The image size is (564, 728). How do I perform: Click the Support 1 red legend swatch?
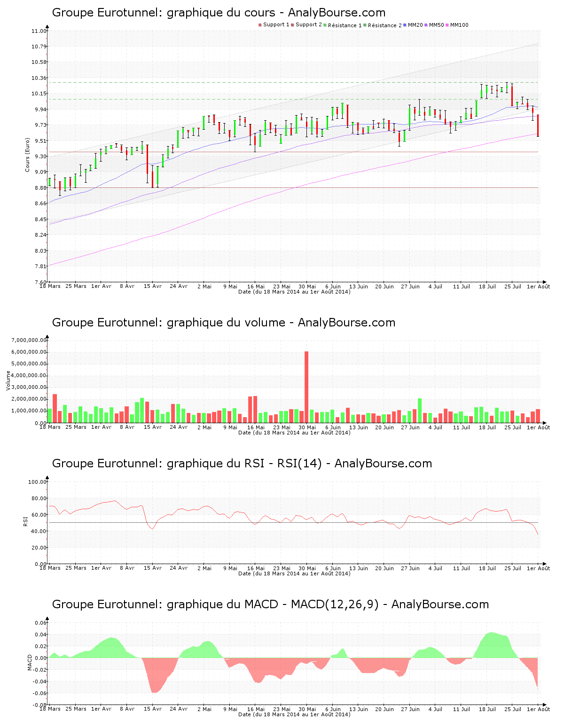pos(260,25)
